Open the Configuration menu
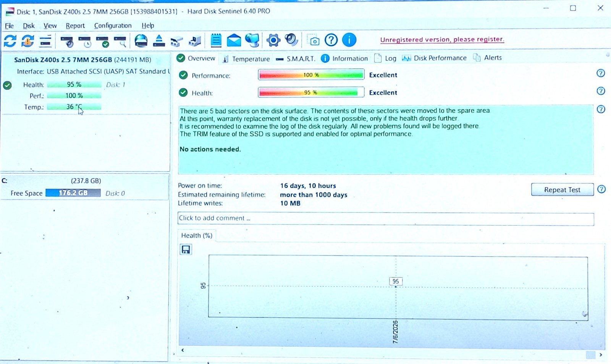 point(113,26)
